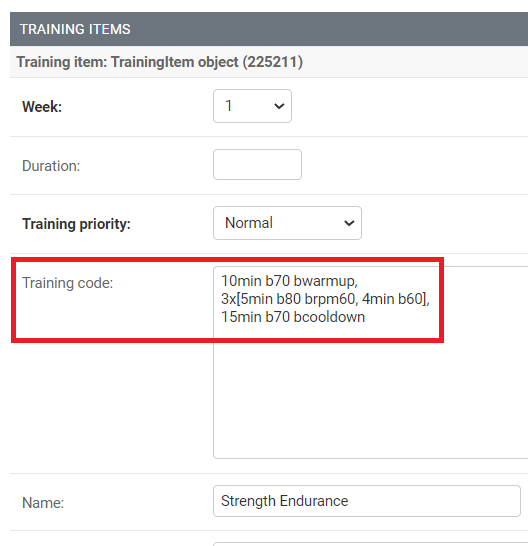The image size is (528, 546).
Task: Click the "Name:" field label
Action: 43,503
